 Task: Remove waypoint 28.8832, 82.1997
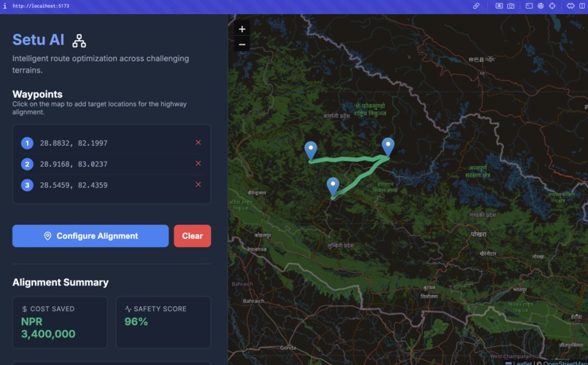(198, 142)
